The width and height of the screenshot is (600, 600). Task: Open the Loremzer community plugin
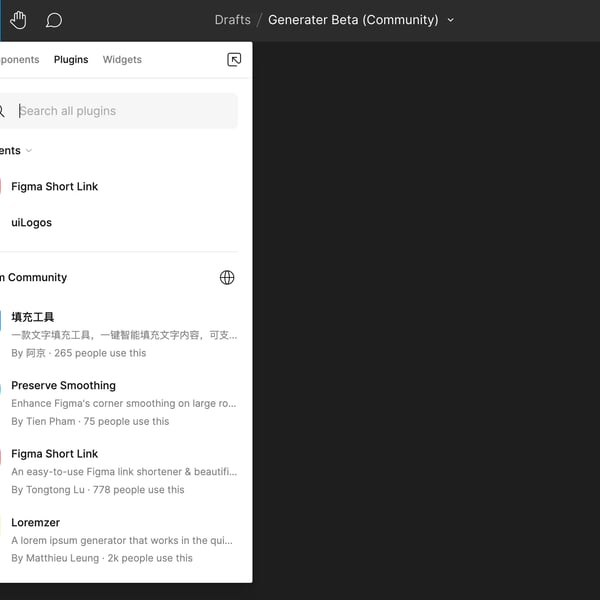(x=119, y=540)
